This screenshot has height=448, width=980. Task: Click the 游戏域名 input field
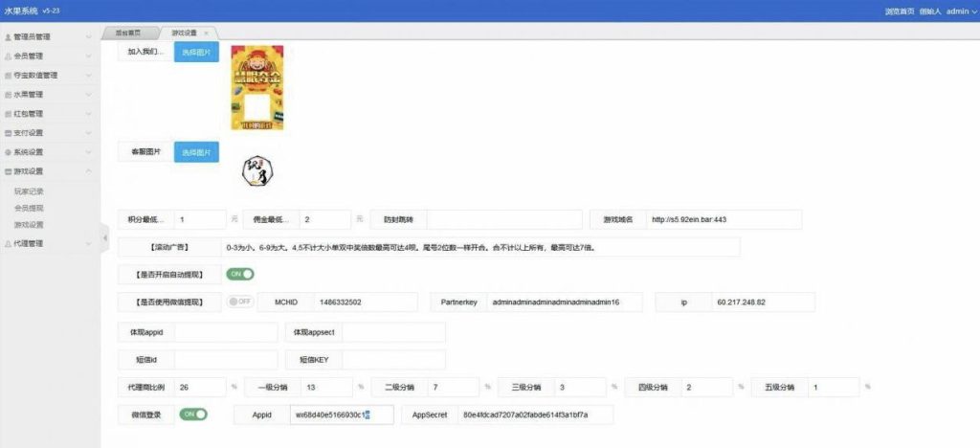pyautogui.click(x=723, y=219)
